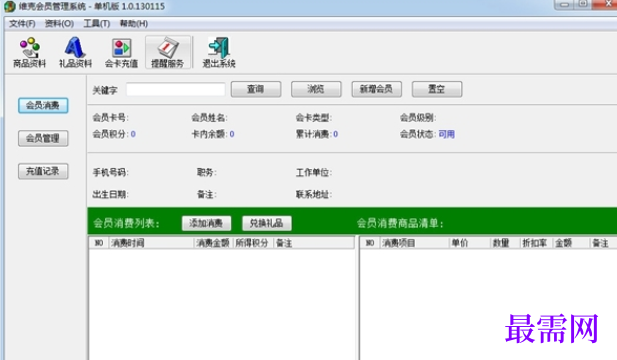Open the 资料(O) menu

pyautogui.click(x=59, y=24)
